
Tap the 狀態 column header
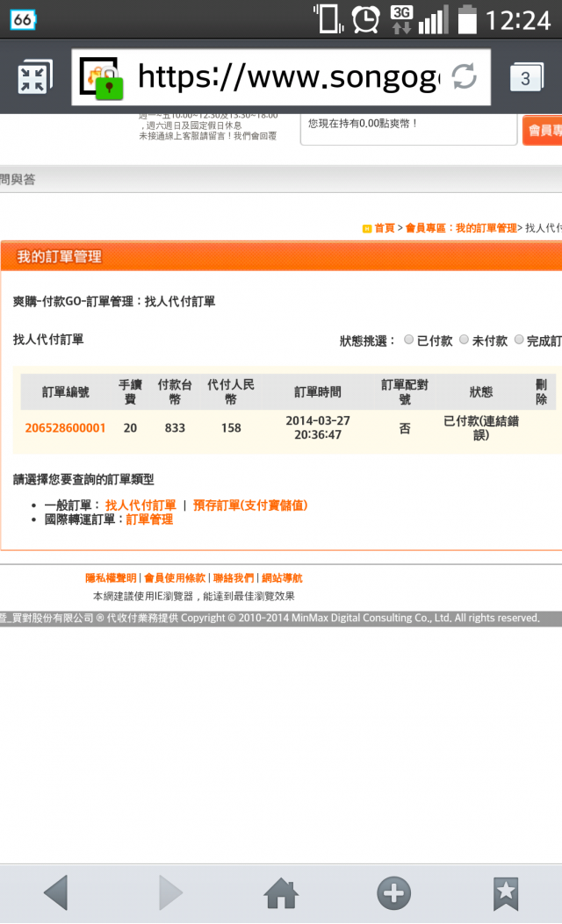(x=480, y=392)
